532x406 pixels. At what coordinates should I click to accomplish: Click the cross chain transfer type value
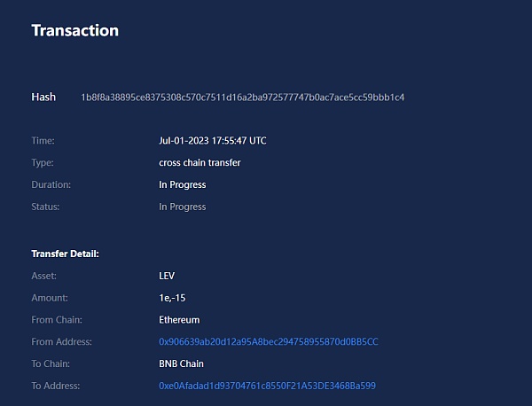click(x=199, y=163)
